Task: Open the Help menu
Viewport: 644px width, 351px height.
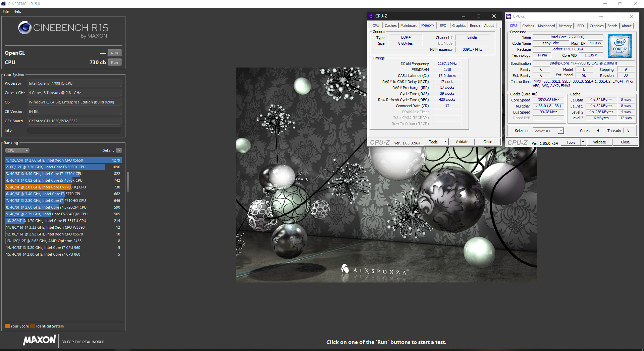Action: pos(17,11)
